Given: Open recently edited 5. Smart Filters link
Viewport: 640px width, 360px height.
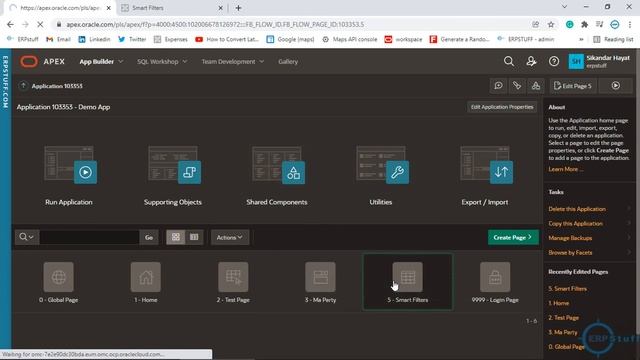Looking at the screenshot, I should click(x=567, y=289).
